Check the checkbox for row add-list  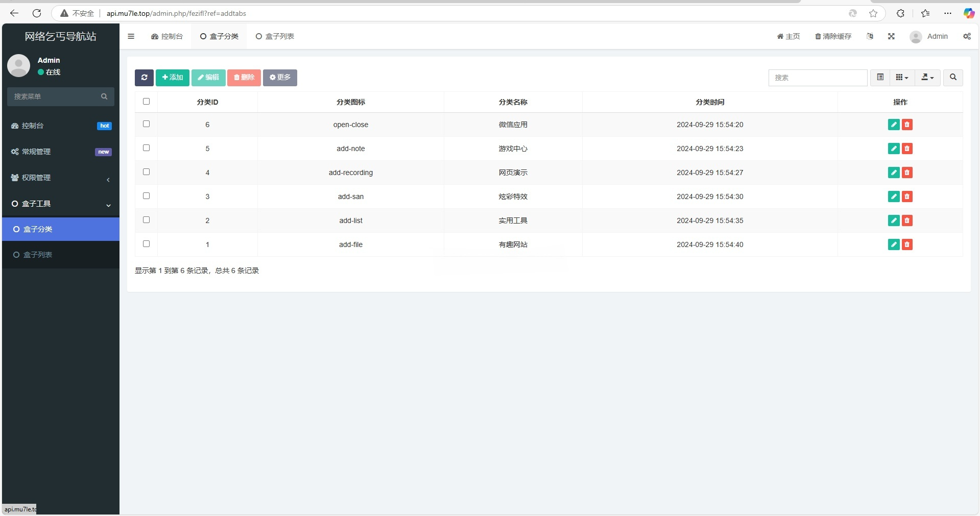click(146, 220)
